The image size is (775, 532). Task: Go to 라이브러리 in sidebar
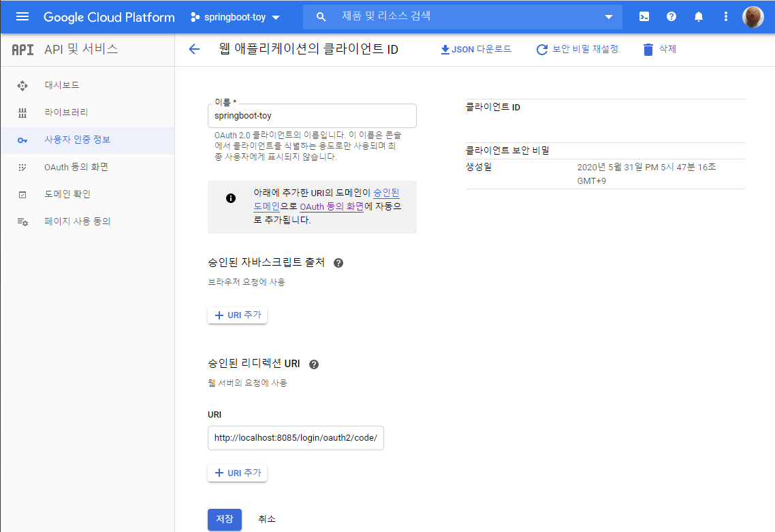[66, 112]
